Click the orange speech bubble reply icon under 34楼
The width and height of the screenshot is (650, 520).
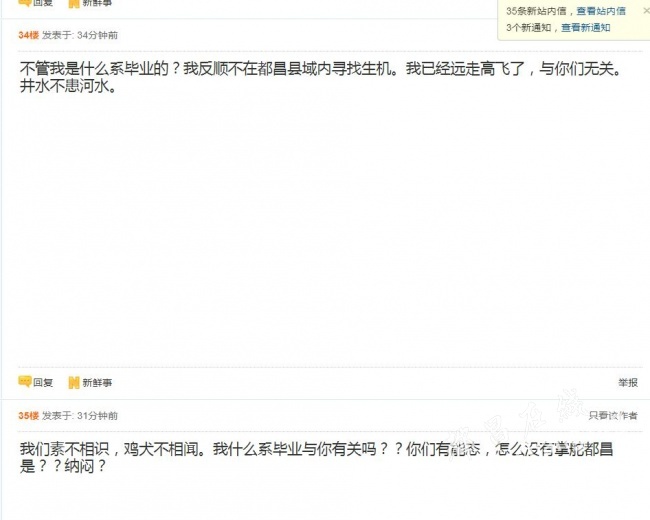25,381
